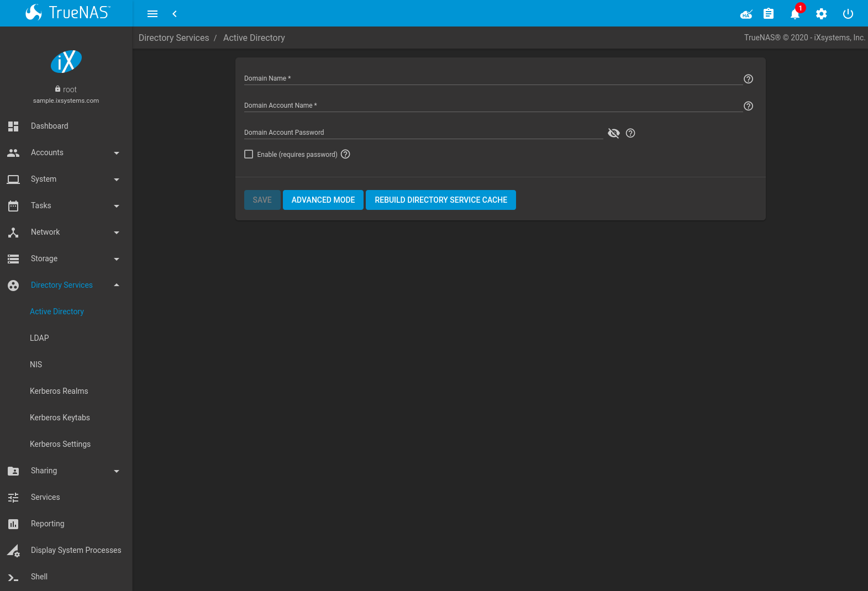The image size is (868, 591).
Task: Click the Dashboard grid icon
Action: pyautogui.click(x=13, y=126)
